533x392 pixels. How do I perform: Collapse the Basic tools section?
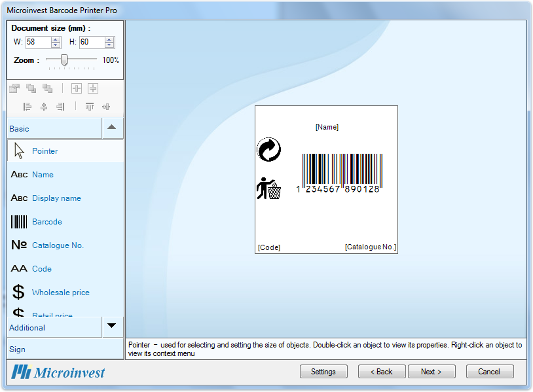coord(112,128)
